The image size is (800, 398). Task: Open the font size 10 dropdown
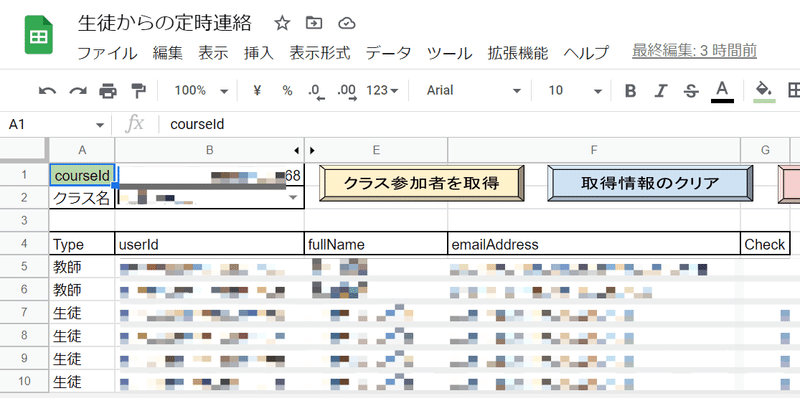pos(575,91)
